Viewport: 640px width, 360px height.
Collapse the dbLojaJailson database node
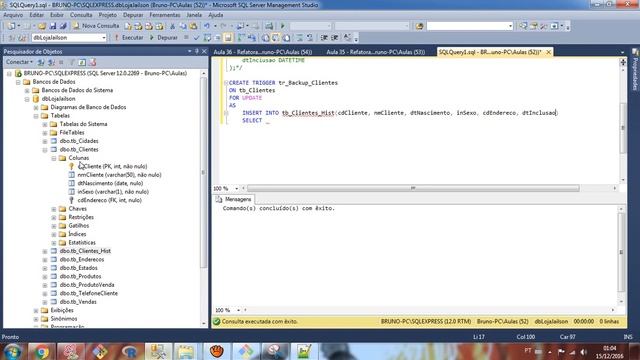click(x=27, y=99)
